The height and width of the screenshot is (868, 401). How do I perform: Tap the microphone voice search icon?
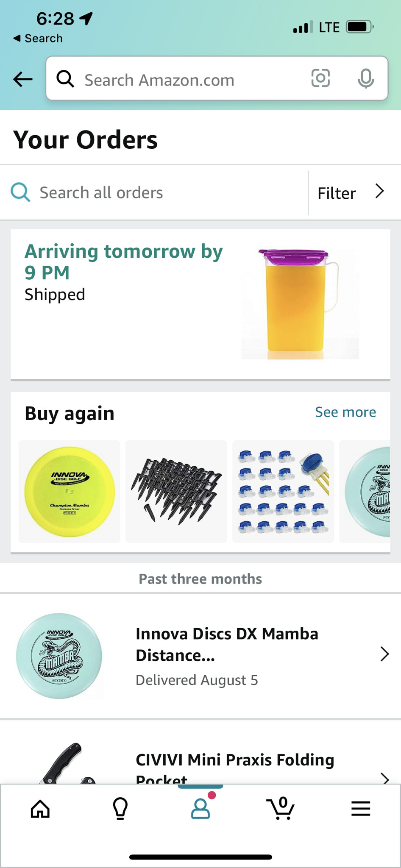[x=365, y=78]
